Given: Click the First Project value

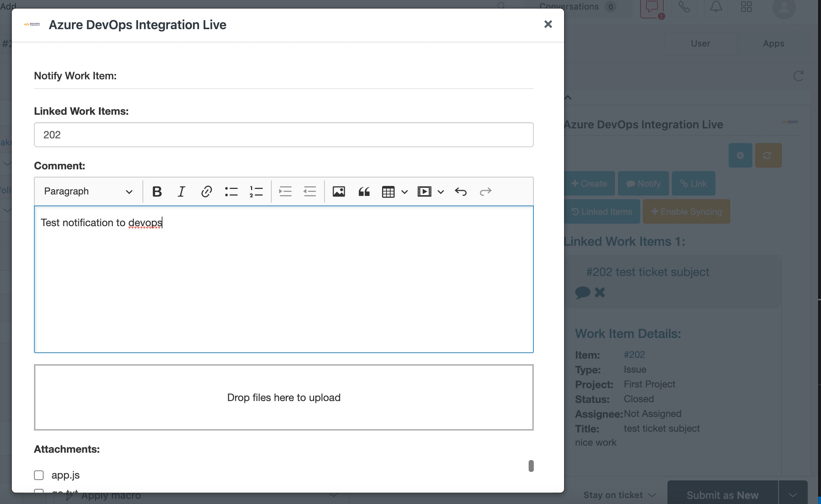Looking at the screenshot, I should pos(649,384).
